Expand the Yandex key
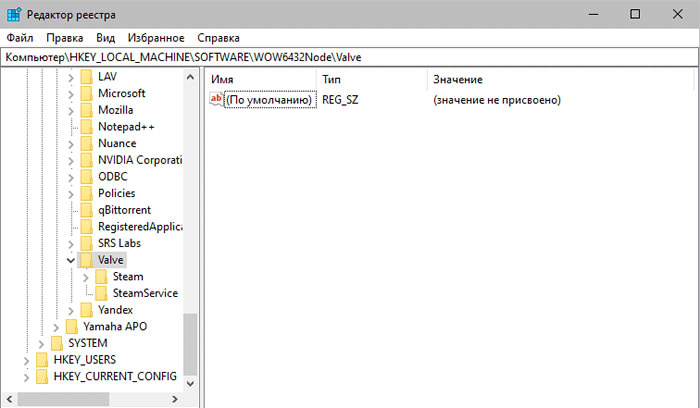This screenshot has height=408, width=700. (x=71, y=311)
